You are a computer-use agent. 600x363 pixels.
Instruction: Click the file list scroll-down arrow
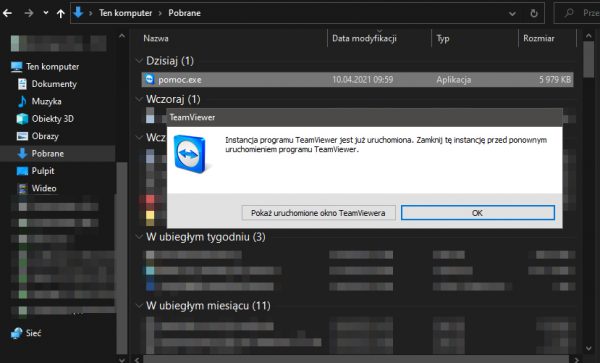pos(589,348)
